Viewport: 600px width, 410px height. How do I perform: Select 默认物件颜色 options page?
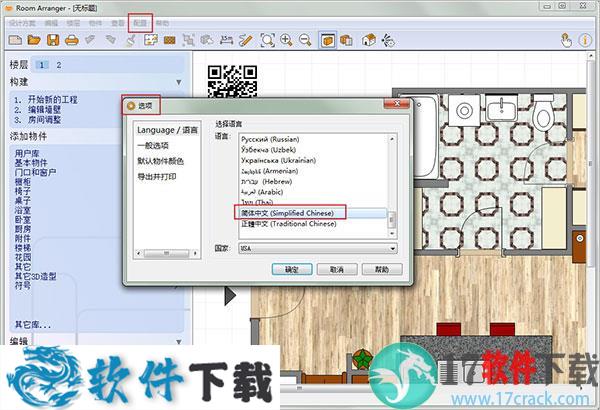click(x=161, y=161)
